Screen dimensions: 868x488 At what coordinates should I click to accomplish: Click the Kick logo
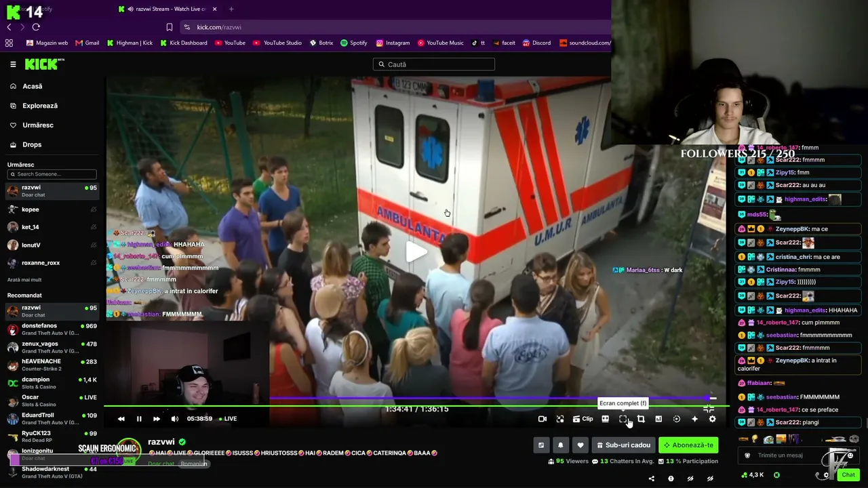[45, 64]
